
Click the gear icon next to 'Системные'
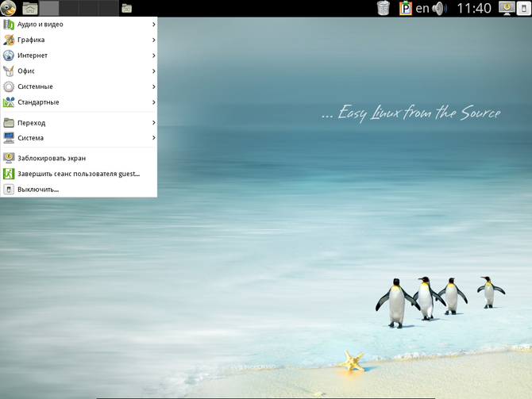click(x=9, y=86)
